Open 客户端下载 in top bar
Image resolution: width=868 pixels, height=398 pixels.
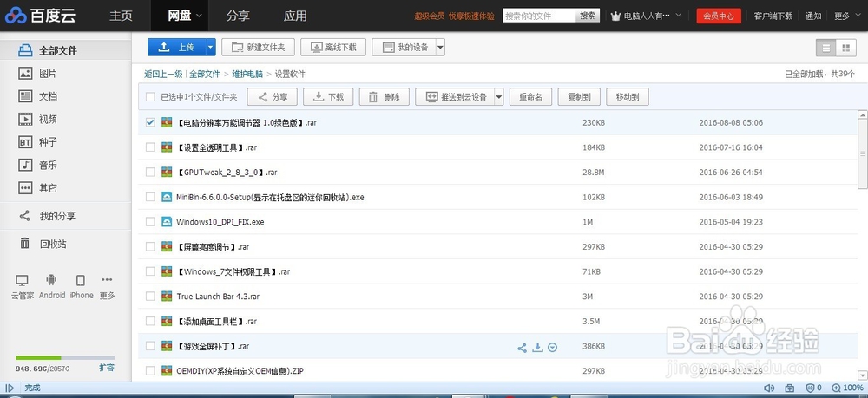[x=773, y=16]
